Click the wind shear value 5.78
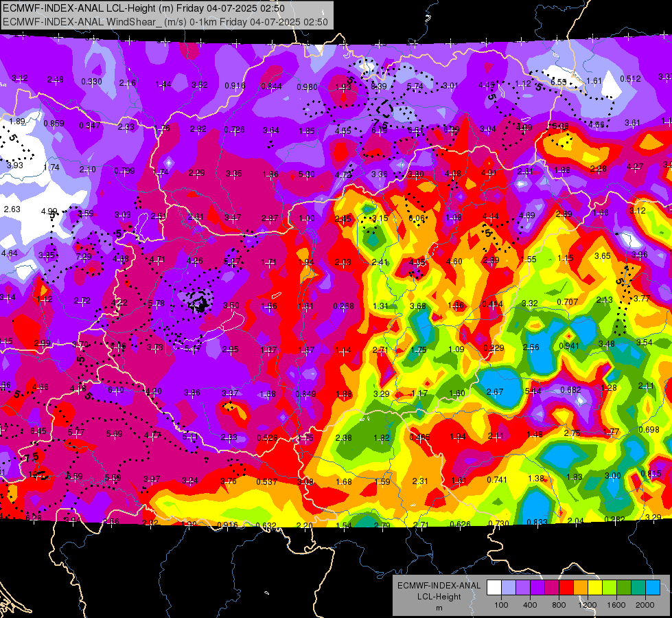 pyautogui.click(x=157, y=304)
